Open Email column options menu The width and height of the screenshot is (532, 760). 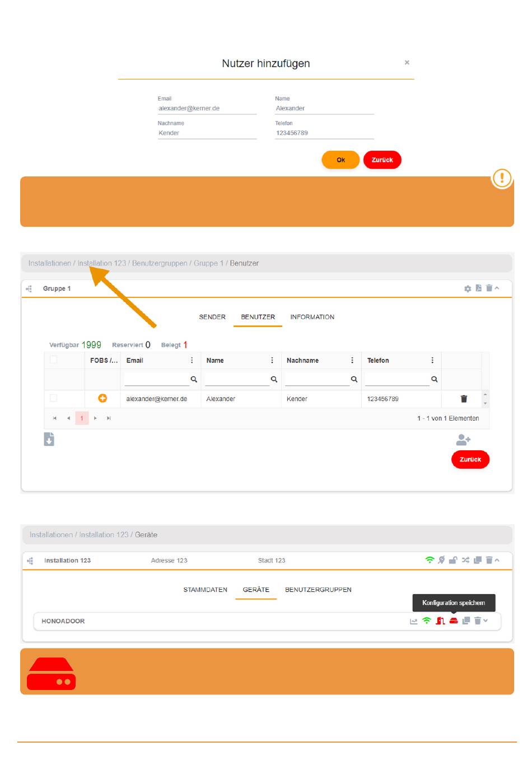[192, 361]
